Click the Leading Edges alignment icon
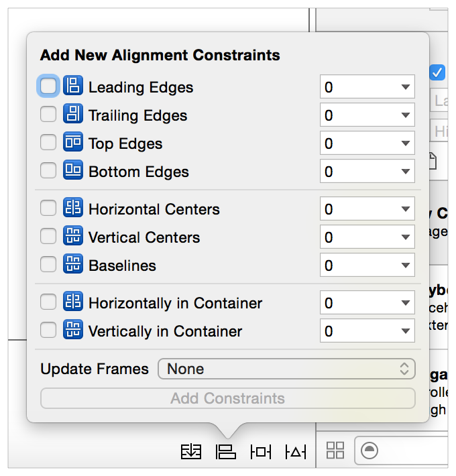 (x=73, y=85)
